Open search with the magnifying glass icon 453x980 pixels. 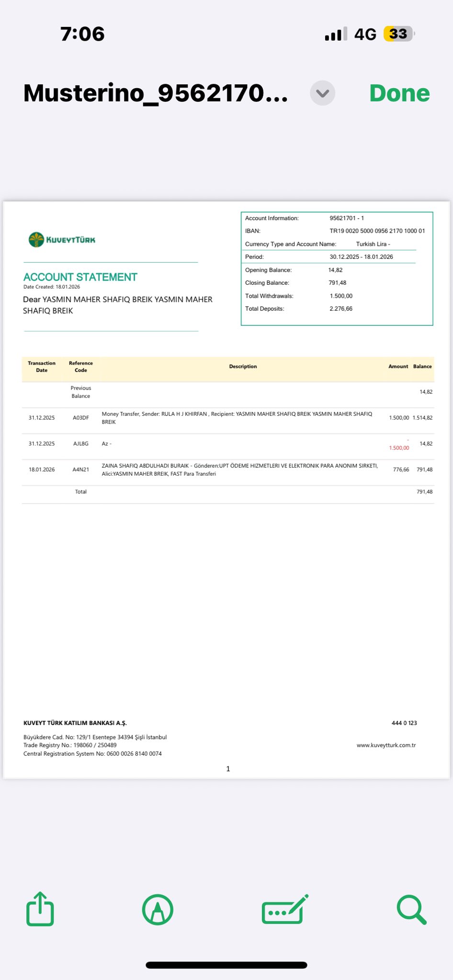coord(411,910)
